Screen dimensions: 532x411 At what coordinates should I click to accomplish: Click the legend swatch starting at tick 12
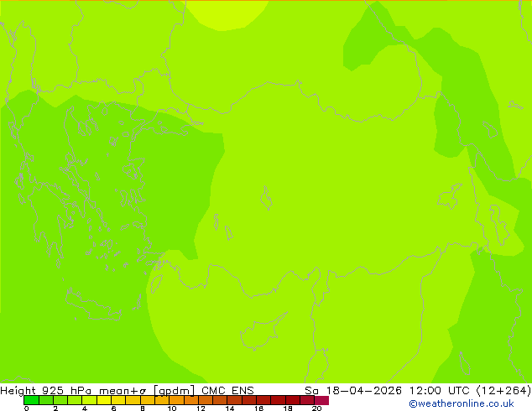pyautogui.click(x=206, y=400)
